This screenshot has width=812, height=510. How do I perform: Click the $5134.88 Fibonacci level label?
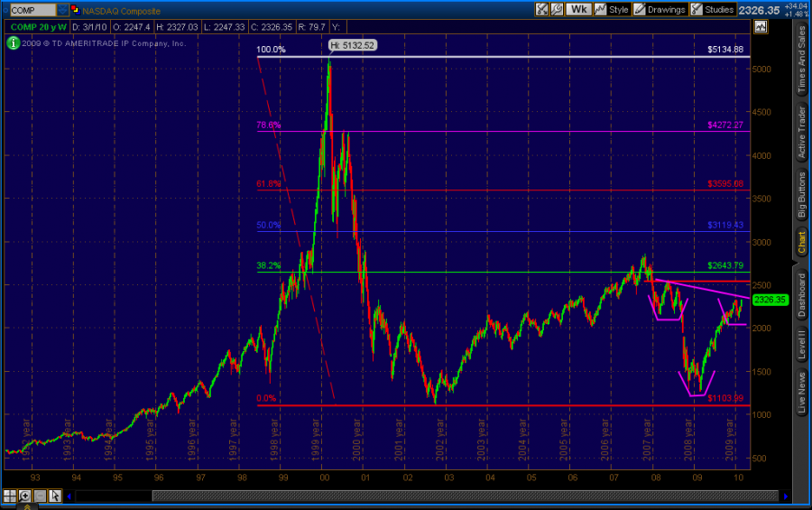[x=725, y=50]
